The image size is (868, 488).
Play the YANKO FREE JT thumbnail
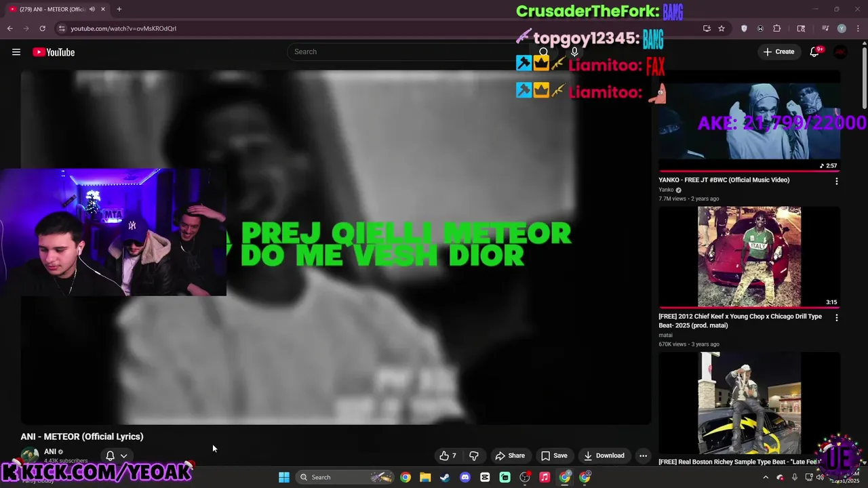pos(749,122)
